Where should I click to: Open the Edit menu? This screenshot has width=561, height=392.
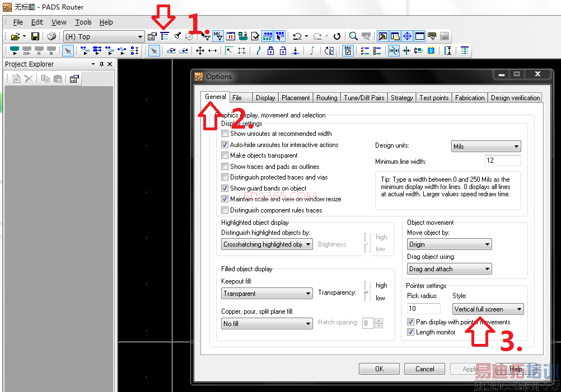37,22
